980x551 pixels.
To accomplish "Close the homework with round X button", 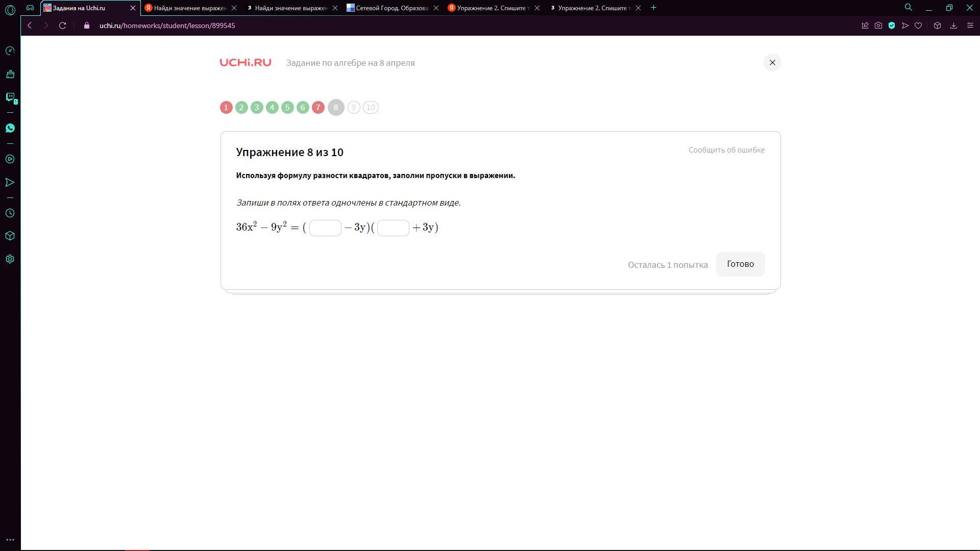I will (x=772, y=63).
